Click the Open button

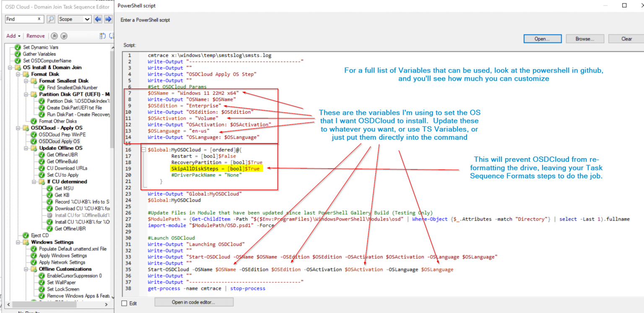542,38
